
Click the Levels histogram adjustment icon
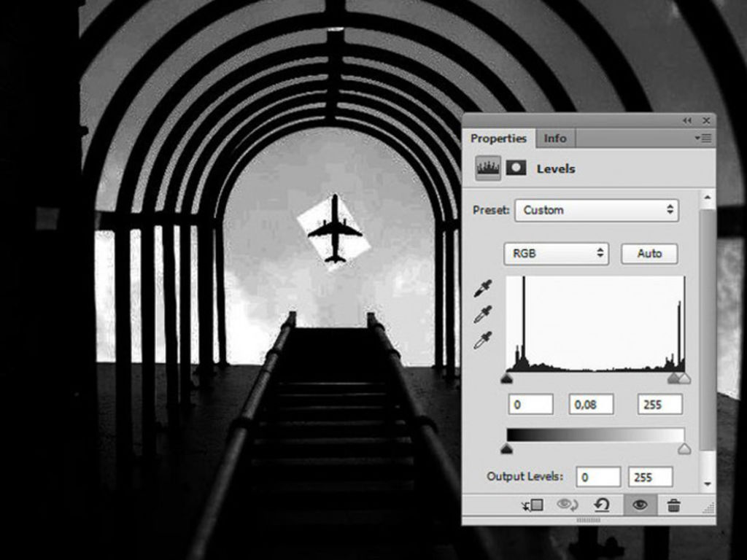click(x=488, y=168)
